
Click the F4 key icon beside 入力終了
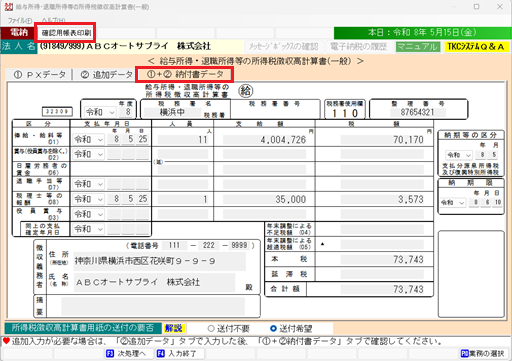pyautogui.click(x=161, y=353)
